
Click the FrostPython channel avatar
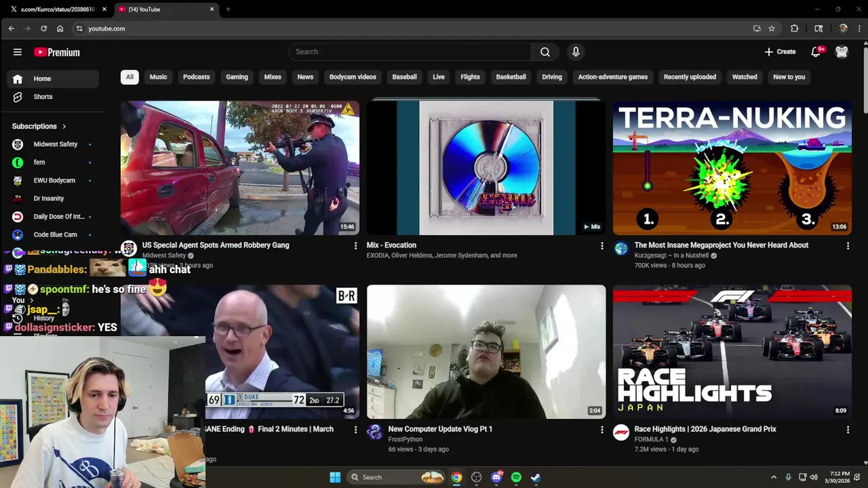(375, 432)
